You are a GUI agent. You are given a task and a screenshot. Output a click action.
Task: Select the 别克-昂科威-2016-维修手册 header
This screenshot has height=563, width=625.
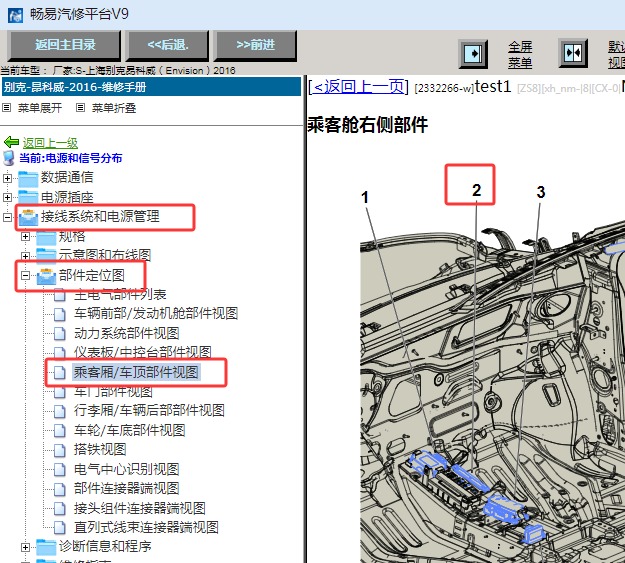click(x=151, y=87)
